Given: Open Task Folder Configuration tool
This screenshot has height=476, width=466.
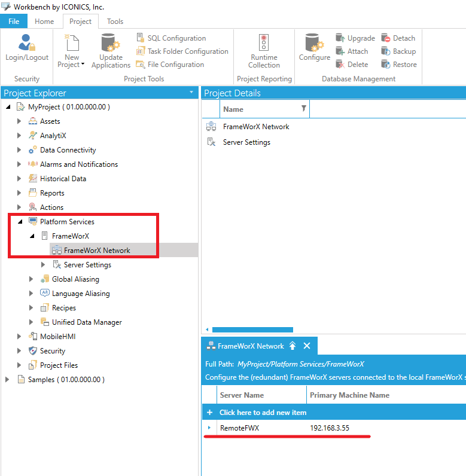Looking at the screenshot, I should (182, 51).
